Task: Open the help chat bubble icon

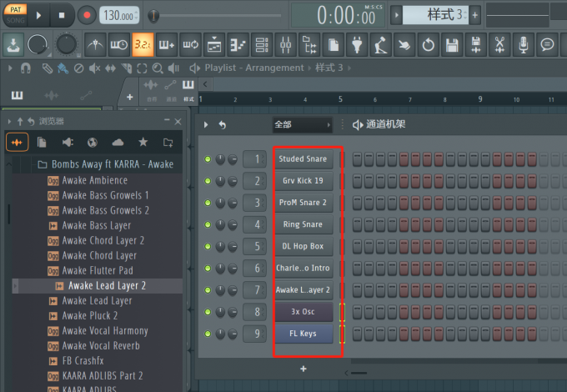Action: tap(547, 45)
